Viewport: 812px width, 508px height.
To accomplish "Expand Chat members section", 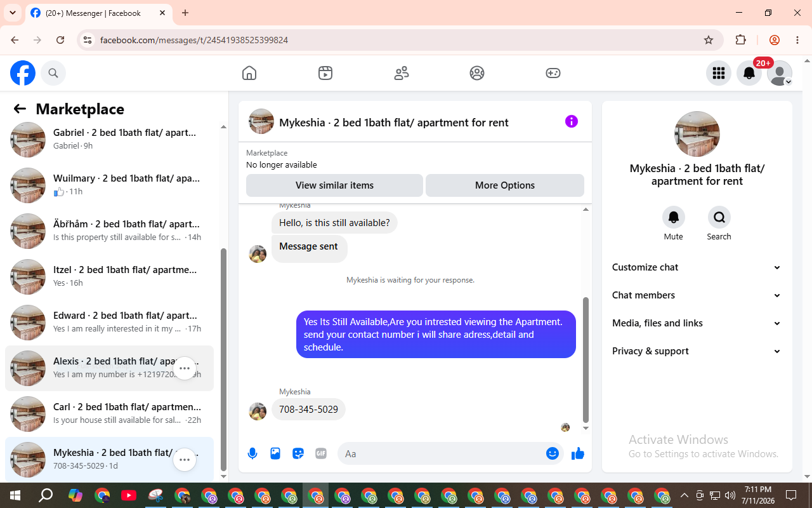I will 697,295.
